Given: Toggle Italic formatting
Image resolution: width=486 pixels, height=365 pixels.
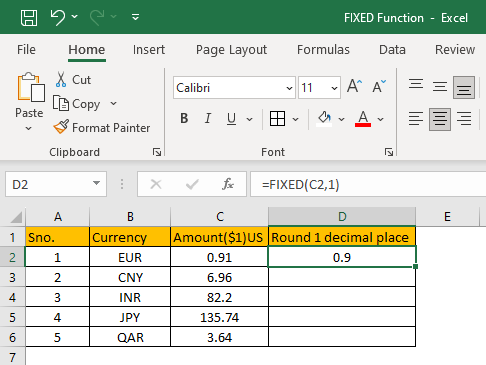Looking at the screenshot, I should point(208,118).
